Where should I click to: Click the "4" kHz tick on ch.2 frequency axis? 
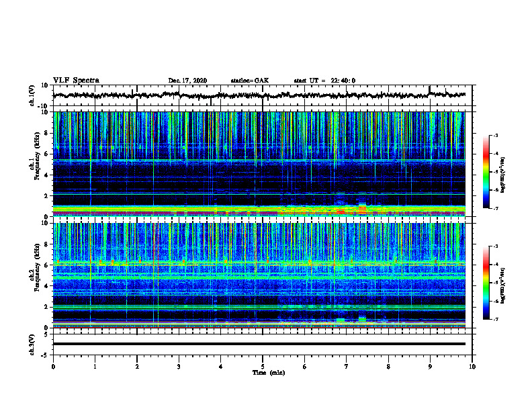click(x=47, y=286)
